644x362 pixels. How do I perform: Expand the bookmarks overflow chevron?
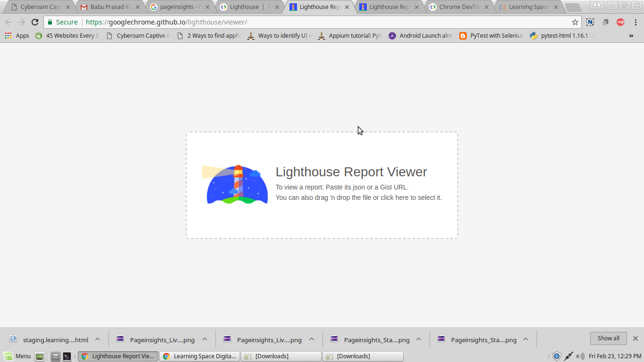point(631,35)
